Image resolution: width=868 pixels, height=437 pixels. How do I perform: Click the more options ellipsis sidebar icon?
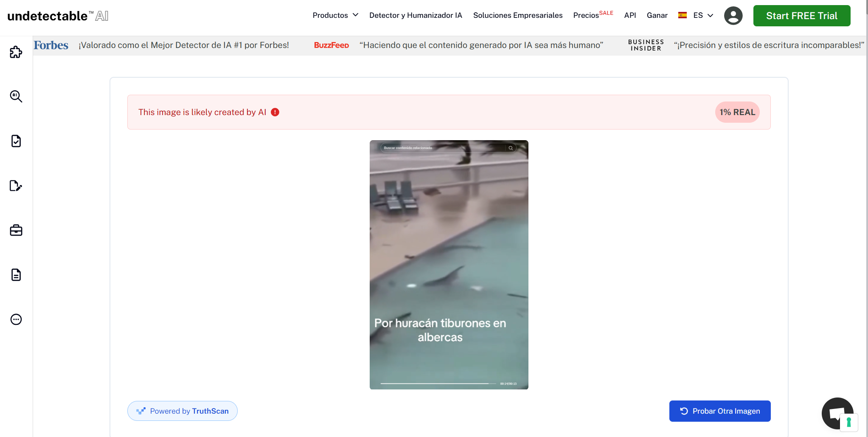click(16, 319)
